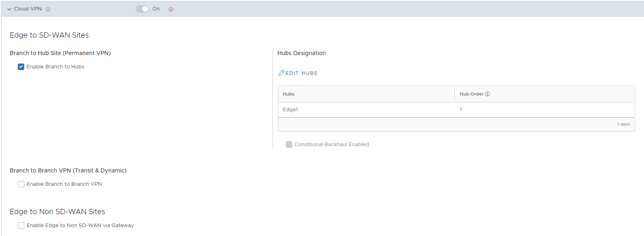Click the Cloud VPN section title
This screenshot has height=236, width=644.
tap(28, 9)
